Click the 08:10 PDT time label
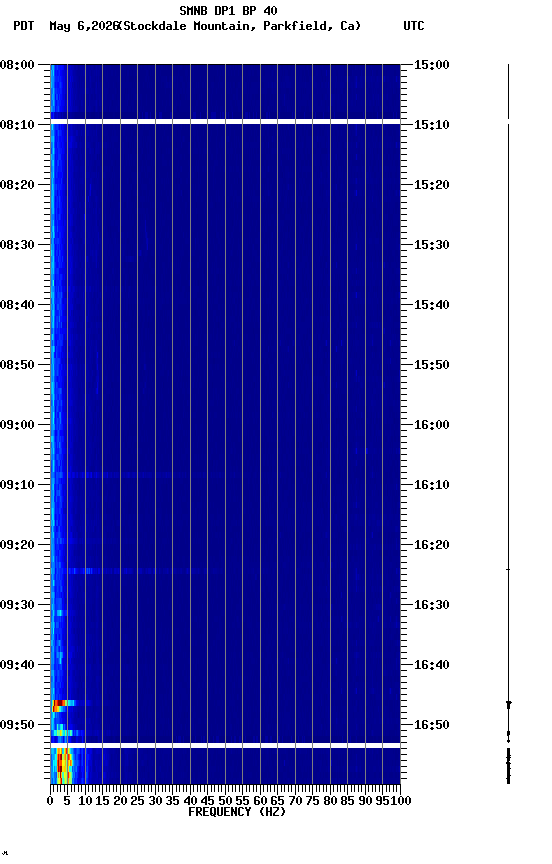 pos(17,125)
